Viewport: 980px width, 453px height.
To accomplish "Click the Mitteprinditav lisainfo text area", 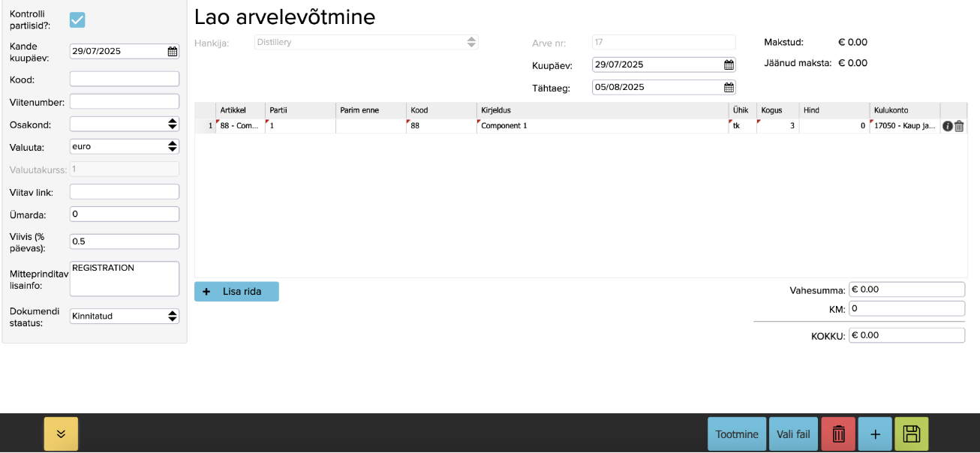I will click(x=125, y=279).
